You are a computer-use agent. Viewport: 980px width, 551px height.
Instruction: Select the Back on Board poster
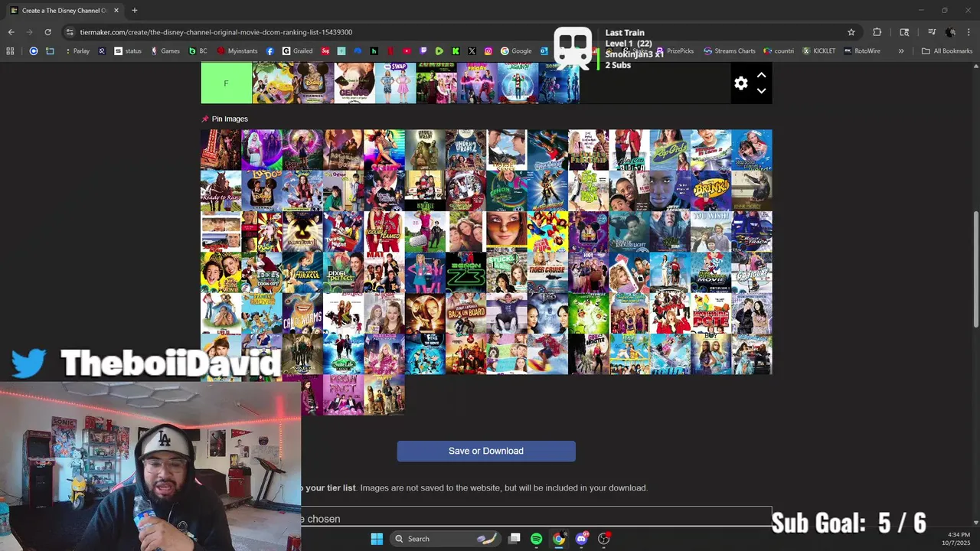pyautogui.click(x=465, y=313)
